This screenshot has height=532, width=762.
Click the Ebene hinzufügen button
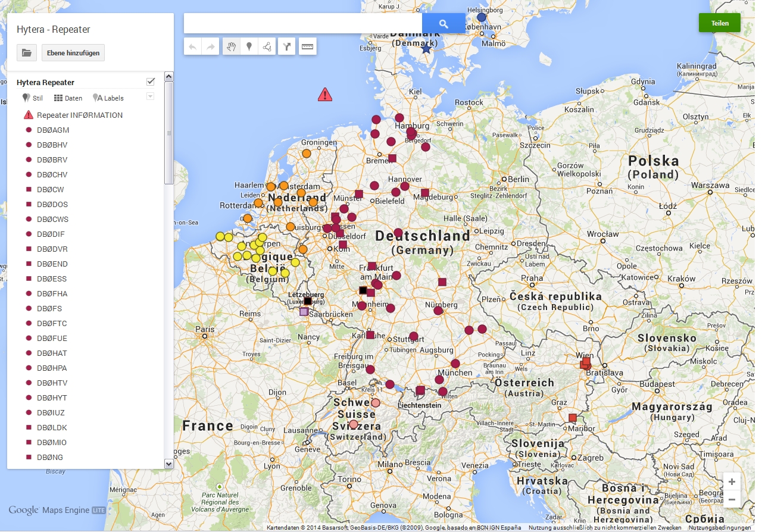pyautogui.click(x=73, y=52)
